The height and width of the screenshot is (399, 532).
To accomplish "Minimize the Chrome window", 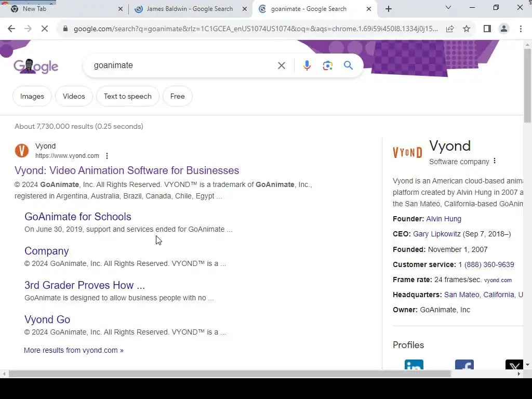I will tap(472, 7).
